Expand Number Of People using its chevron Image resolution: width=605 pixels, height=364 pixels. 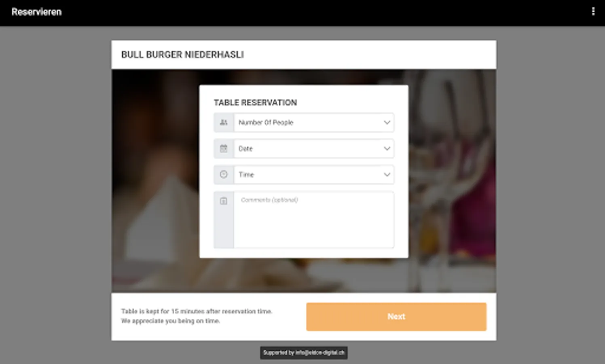click(x=387, y=123)
